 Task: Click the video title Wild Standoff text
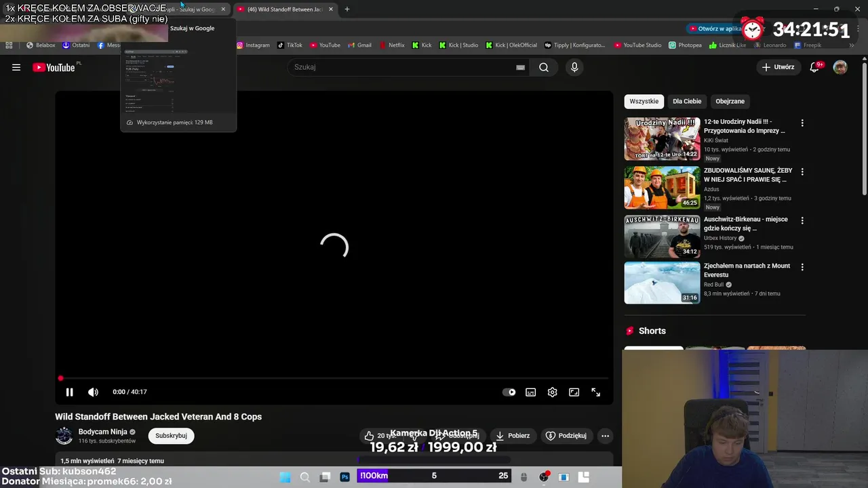[x=158, y=417]
